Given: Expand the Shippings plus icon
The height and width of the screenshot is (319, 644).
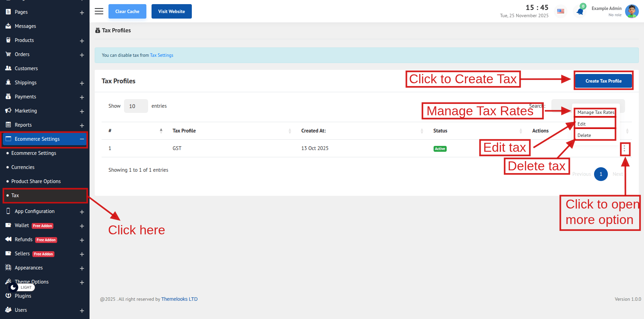Looking at the screenshot, I should coord(82,83).
